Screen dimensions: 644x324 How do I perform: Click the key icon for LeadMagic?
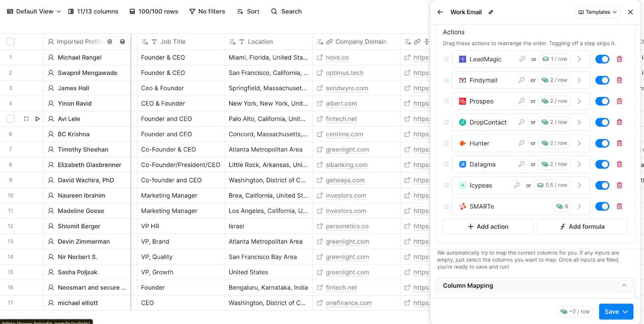pyautogui.click(x=522, y=59)
